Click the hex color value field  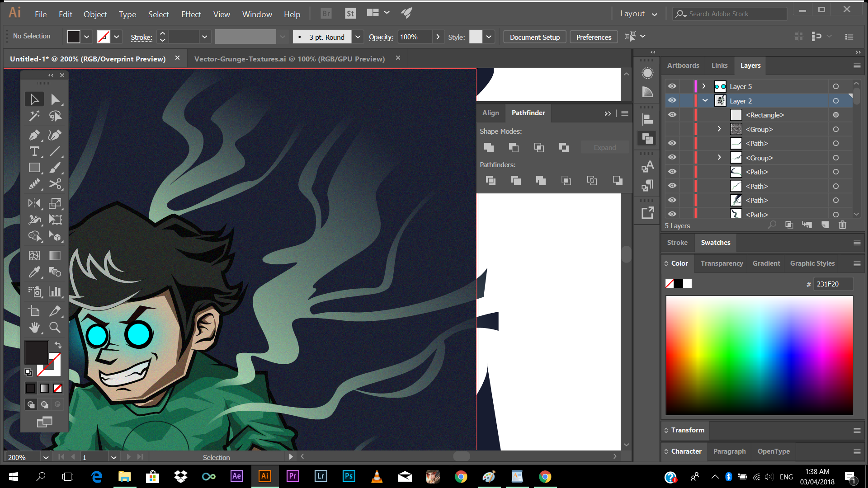(x=833, y=284)
